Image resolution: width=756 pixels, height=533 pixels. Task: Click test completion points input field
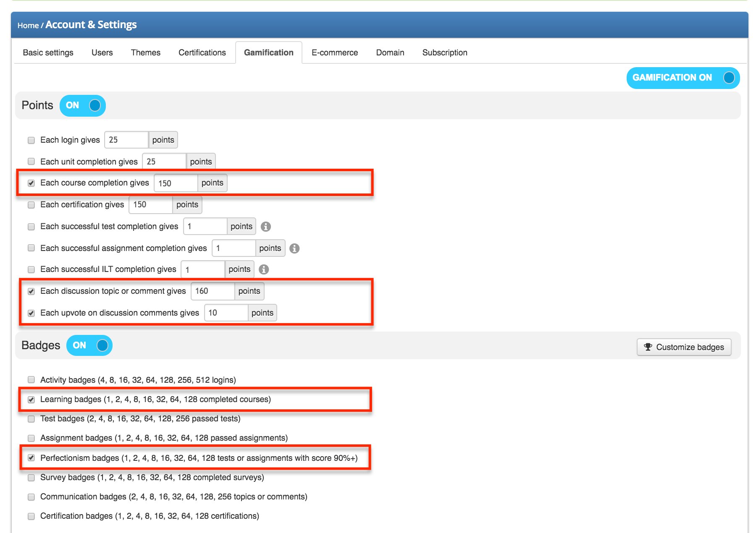point(205,227)
